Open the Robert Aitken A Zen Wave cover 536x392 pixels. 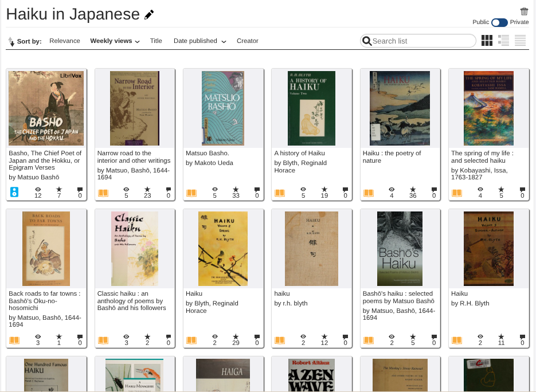point(311,375)
